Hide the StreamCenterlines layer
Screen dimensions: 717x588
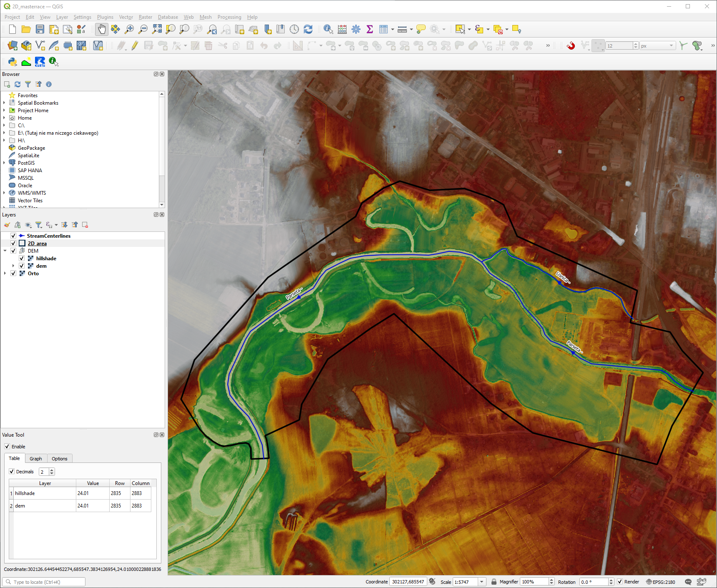13,236
